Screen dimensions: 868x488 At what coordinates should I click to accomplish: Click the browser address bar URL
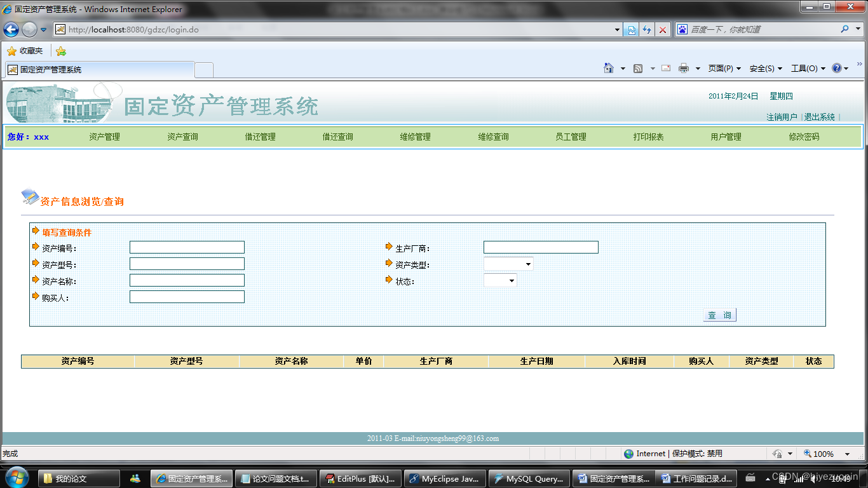133,29
